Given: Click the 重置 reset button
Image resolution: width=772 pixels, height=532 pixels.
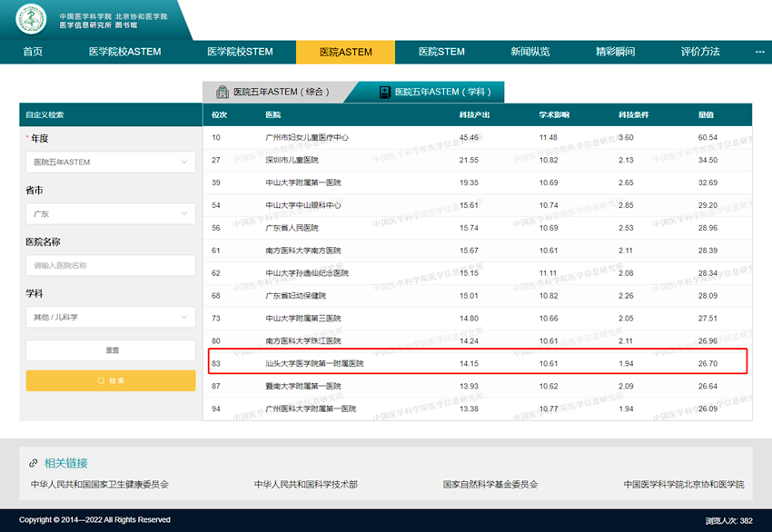Looking at the screenshot, I should (x=111, y=350).
